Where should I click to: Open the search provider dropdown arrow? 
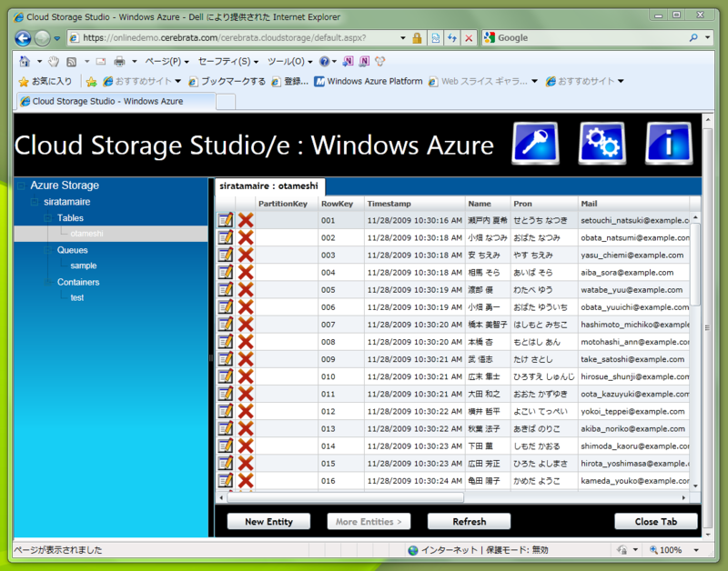[708, 38]
